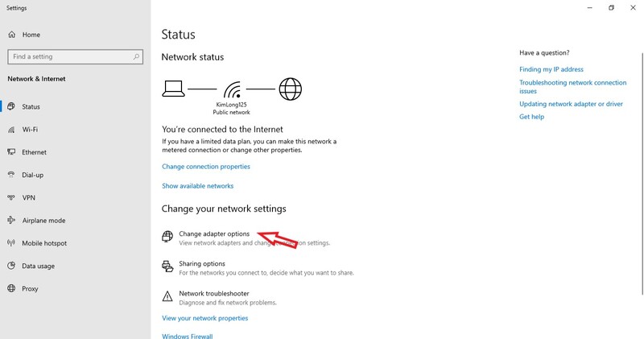644x339 pixels.
Task: Open View your network properties link
Action: 205,318
